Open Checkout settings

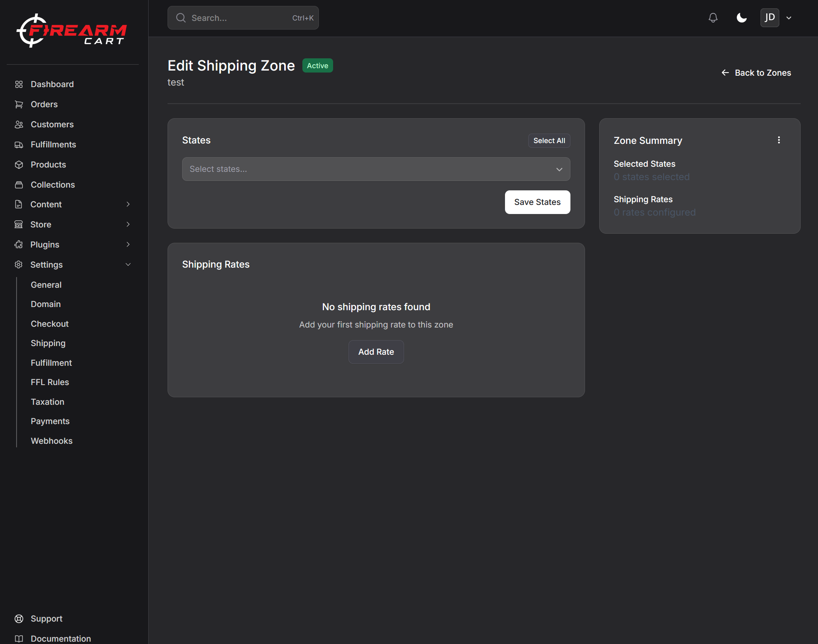(50, 324)
